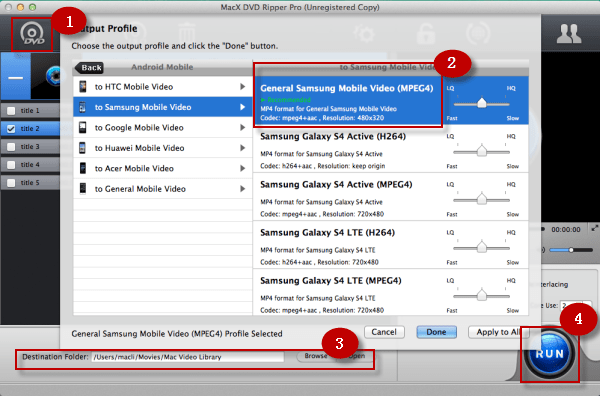
Task: Expand the Acer Mobile Video arrow
Action: [x=243, y=168]
